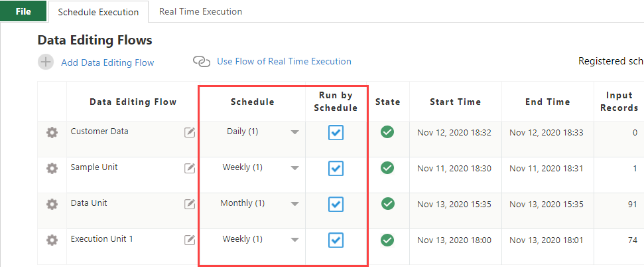
Task: Disable Run by Schedule for Data Unit
Action: point(336,204)
